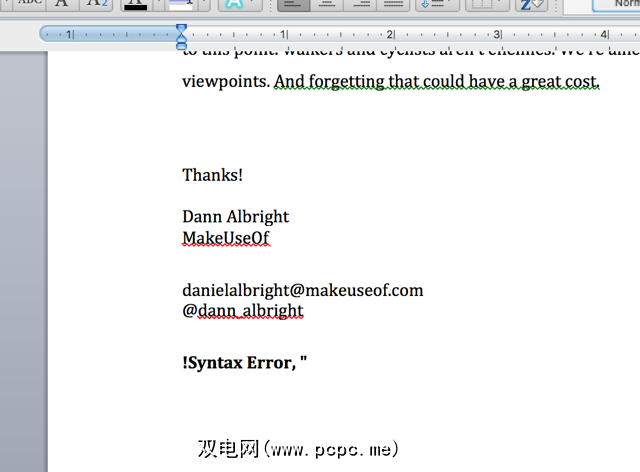Select the Normal style in styles gallery
The width and height of the screenshot is (640, 472).
pos(616,5)
